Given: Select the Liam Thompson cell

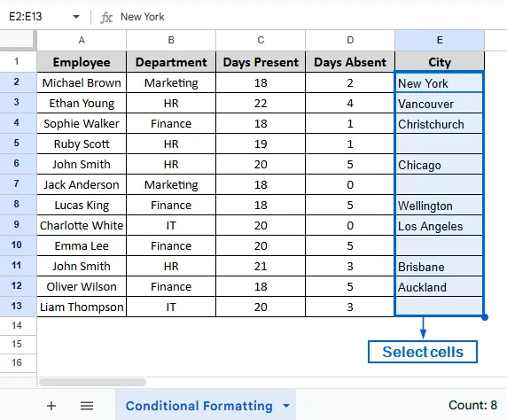Looking at the screenshot, I should point(82,307).
